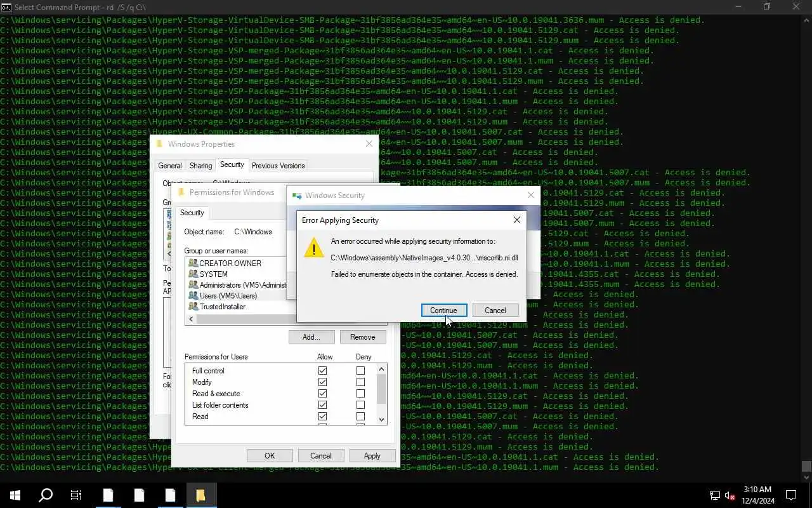The width and height of the screenshot is (812, 508).
Task: Open Task View on taskbar
Action: coord(76,495)
